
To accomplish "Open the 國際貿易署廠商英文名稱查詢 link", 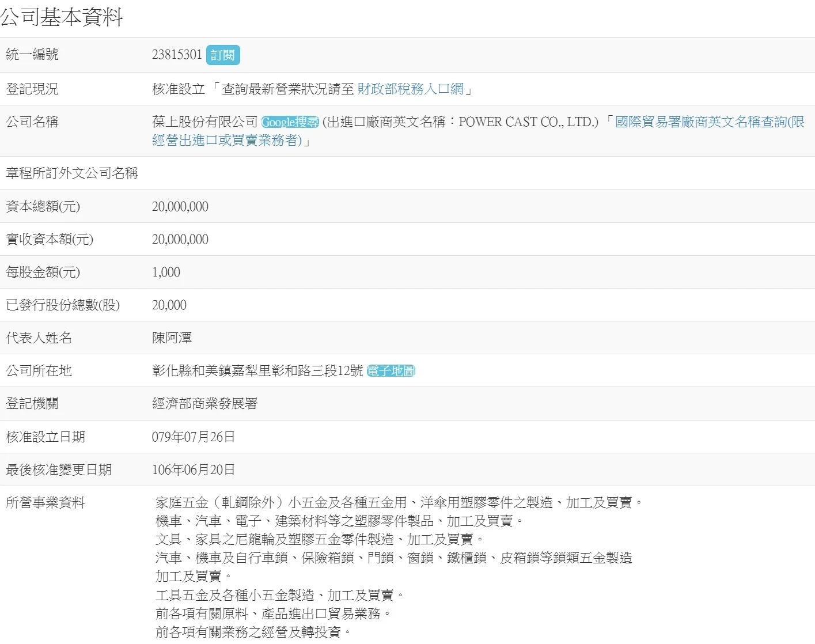I will (708, 122).
